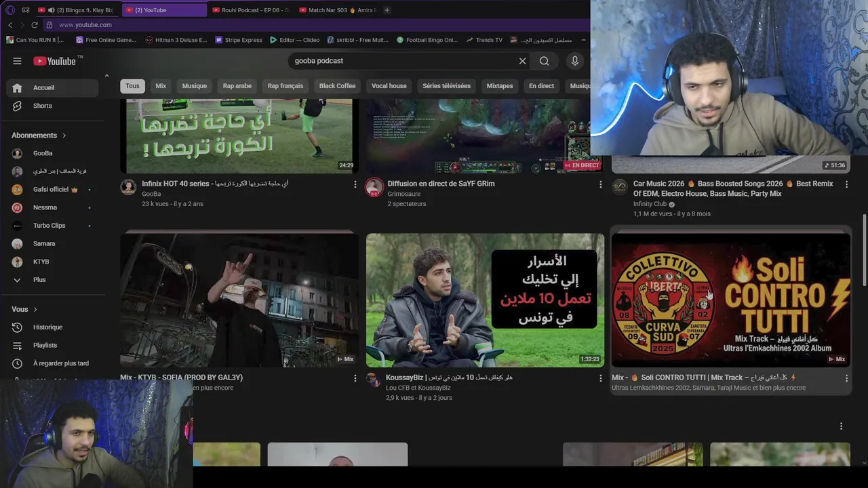Mute the Blingos ft. Klay Bbj tab audio
Viewport: 868px width, 488px height.
click(x=51, y=10)
